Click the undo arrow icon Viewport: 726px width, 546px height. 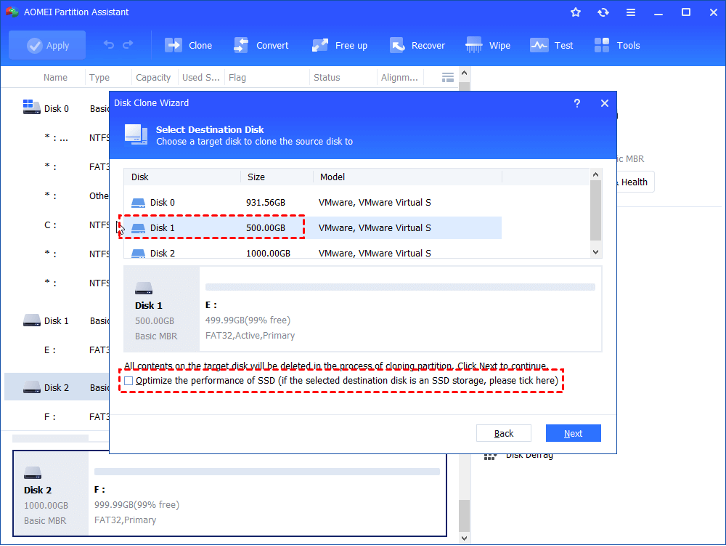click(x=109, y=45)
